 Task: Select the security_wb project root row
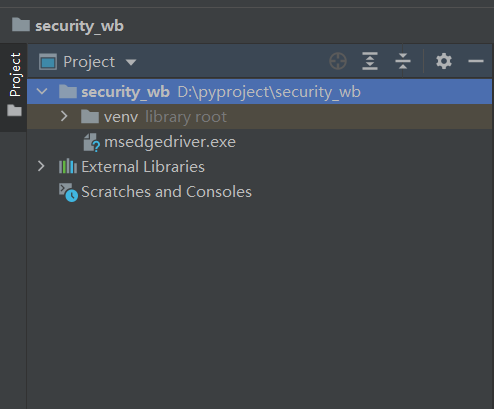(x=259, y=92)
